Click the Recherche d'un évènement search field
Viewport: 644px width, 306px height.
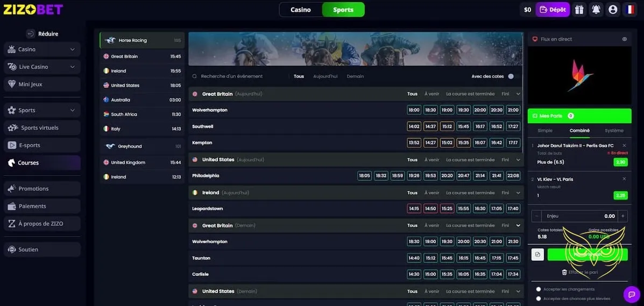(x=232, y=76)
